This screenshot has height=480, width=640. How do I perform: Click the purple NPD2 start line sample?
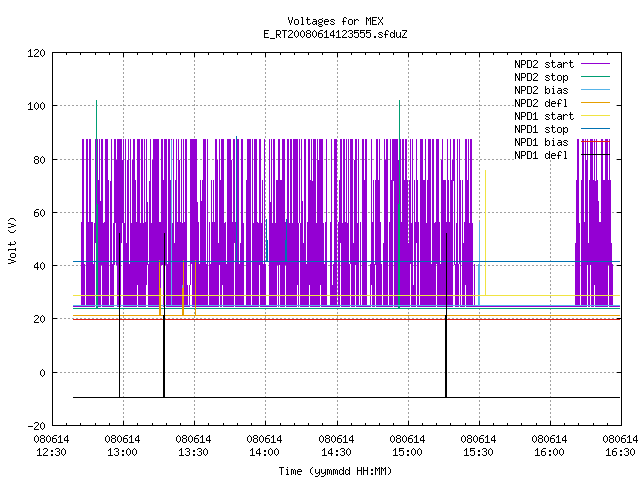pos(596,64)
